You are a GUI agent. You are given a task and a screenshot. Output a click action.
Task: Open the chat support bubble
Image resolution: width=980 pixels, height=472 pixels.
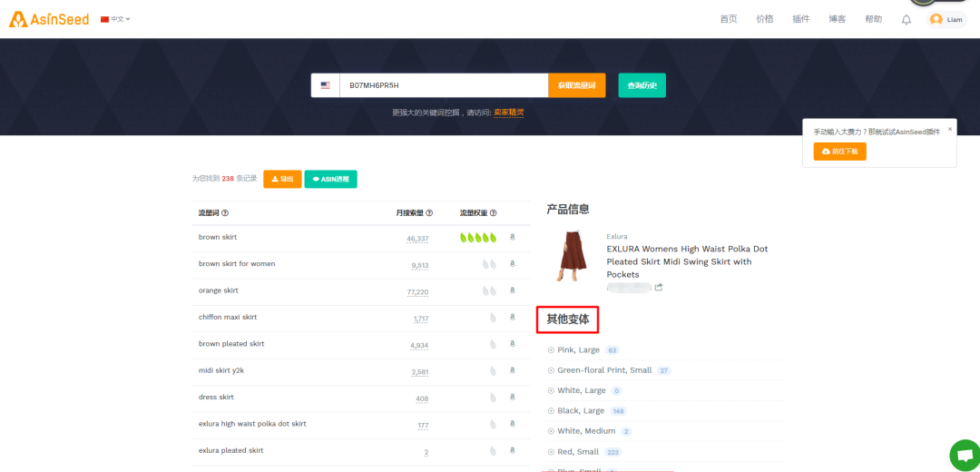coord(965,456)
